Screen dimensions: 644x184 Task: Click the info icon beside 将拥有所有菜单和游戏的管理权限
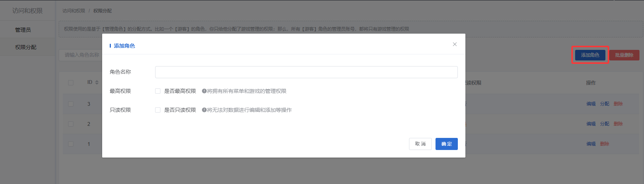(204, 91)
